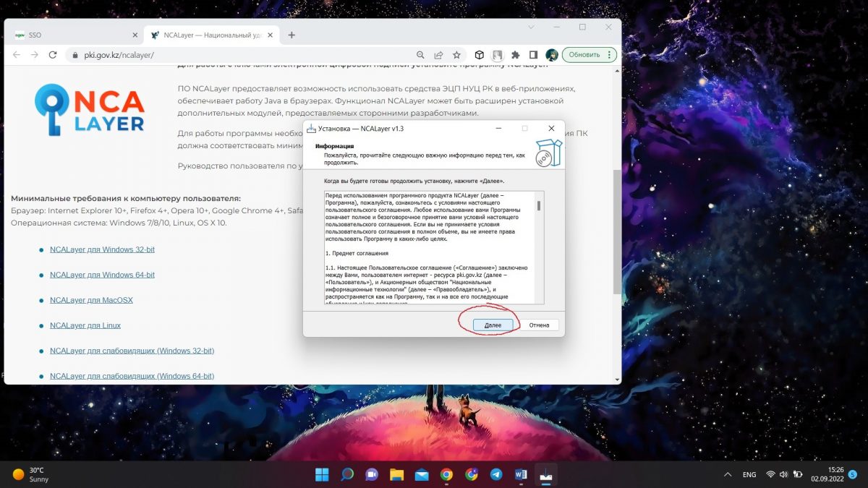Switch to the SSO browser tab
The width and height of the screenshot is (868, 488).
pos(75,35)
